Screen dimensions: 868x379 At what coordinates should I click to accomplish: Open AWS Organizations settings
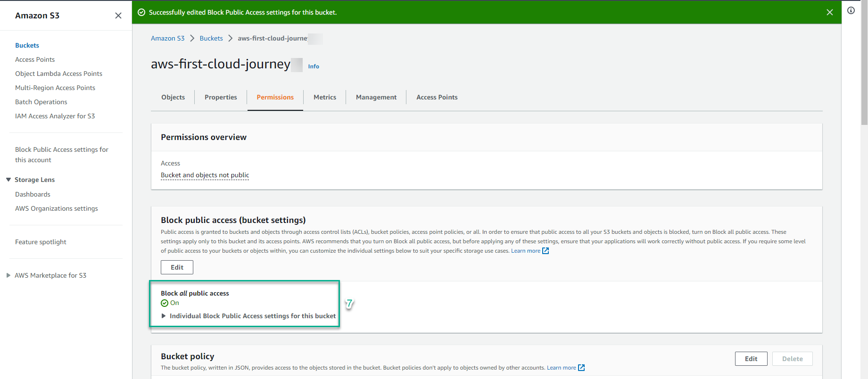57,208
